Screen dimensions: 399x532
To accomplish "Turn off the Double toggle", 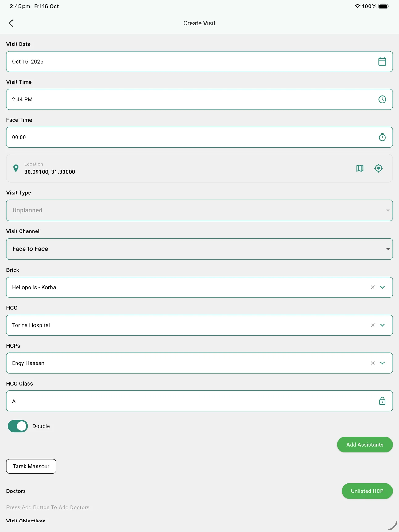I will click(x=18, y=426).
